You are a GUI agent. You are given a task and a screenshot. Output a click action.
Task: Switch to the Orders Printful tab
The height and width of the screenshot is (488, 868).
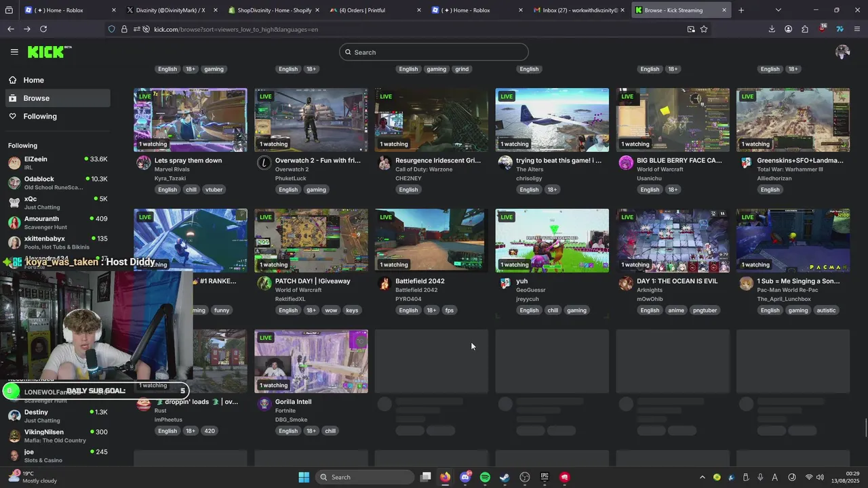click(375, 10)
